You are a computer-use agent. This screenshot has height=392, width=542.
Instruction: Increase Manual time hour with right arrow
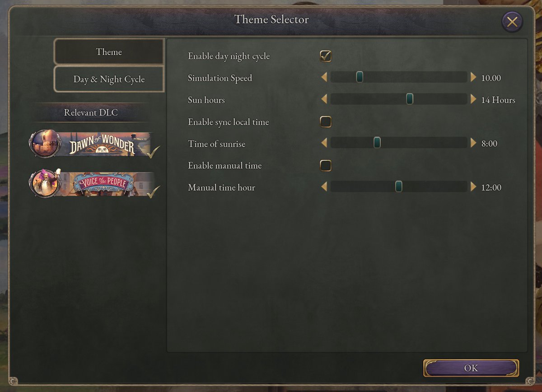pos(473,187)
